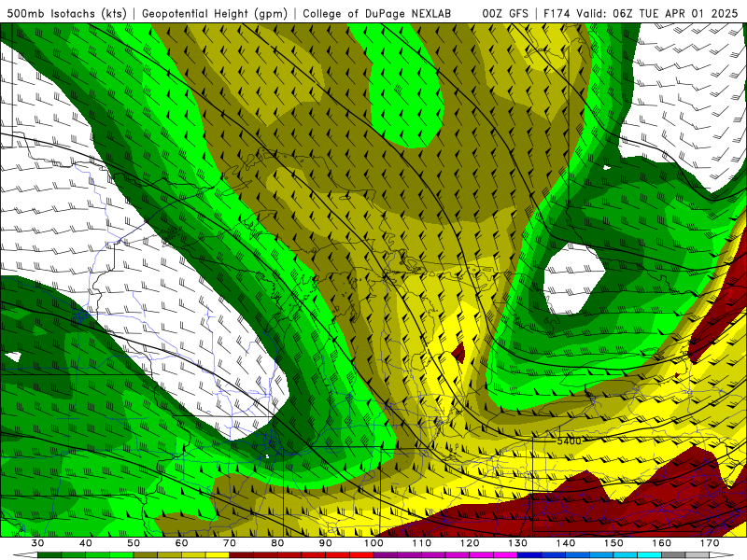Click the '5400' height contour label
Screen dimensions: 747x560
pyautogui.click(x=570, y=441)
